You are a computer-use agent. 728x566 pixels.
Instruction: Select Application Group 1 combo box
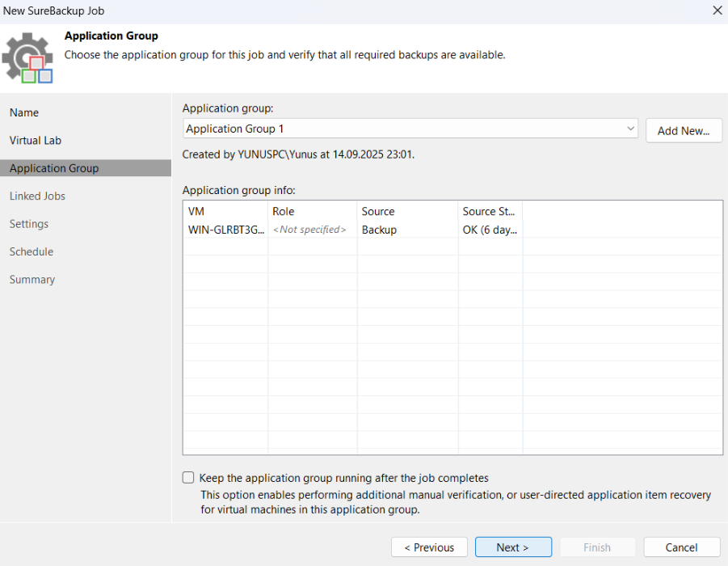[404, 129]
